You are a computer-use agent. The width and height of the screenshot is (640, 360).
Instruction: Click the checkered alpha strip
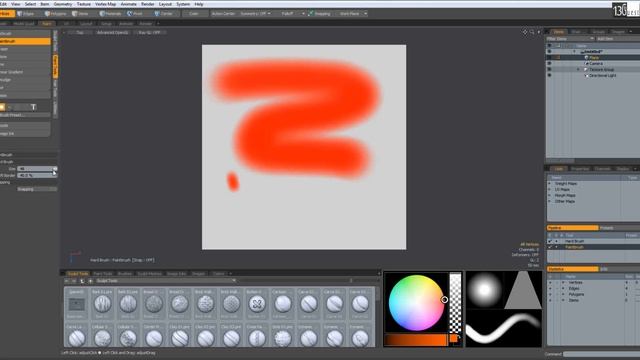tap(455, 302)
